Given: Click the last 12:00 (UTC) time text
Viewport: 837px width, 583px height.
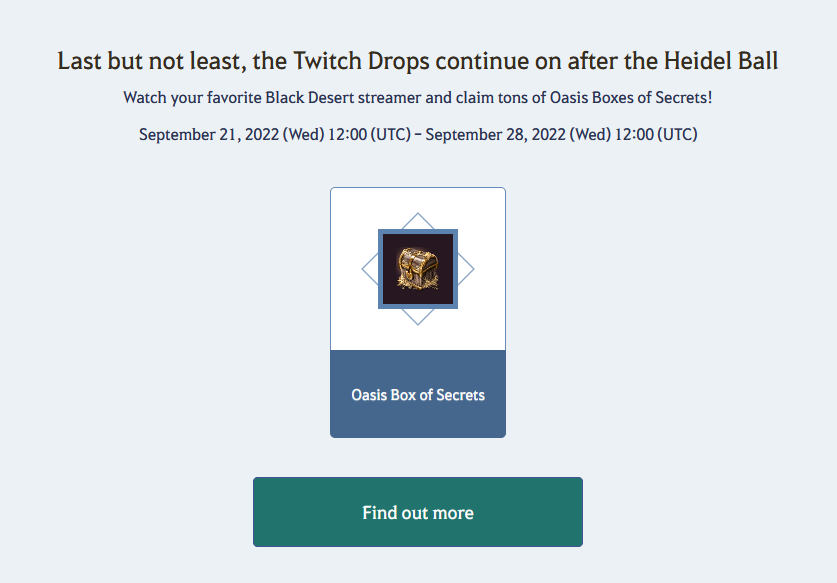Looking at the screenshot, I should coord(656,135).
